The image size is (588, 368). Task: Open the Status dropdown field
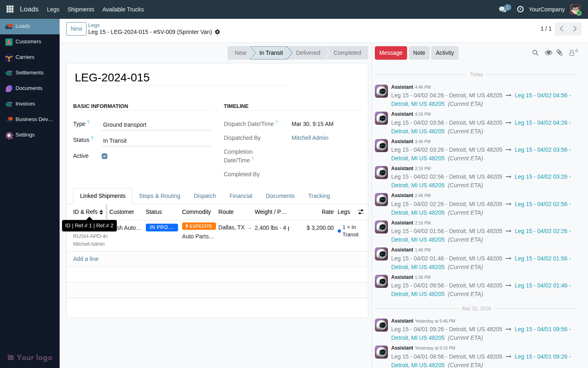[156, 141]
